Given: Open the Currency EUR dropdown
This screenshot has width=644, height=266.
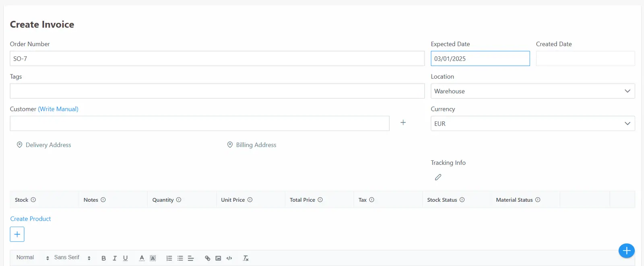Looking at the screenshot, I should (533, 124).
